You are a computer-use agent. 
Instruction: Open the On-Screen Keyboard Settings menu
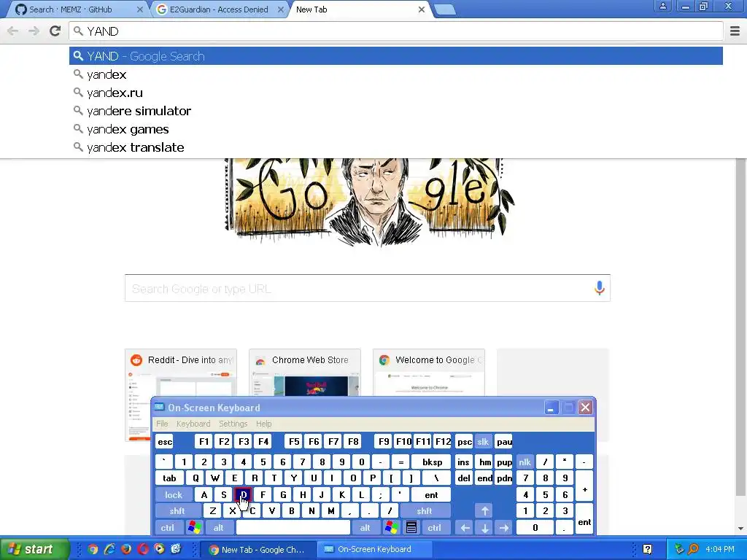click(233, 424)
